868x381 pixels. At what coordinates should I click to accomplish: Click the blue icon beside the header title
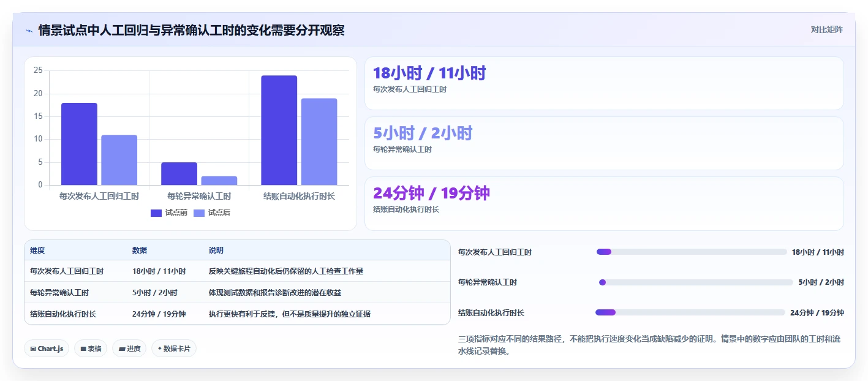coord(29,30)
